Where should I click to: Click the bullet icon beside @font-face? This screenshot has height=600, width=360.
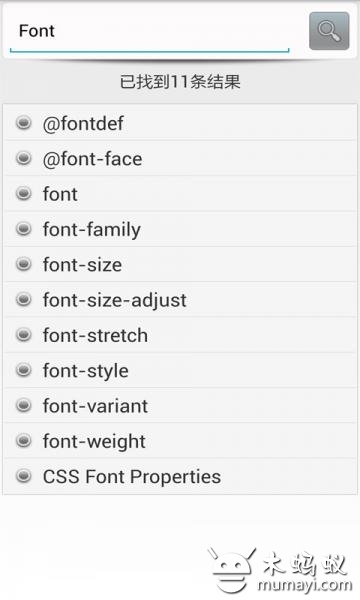(x=24, y=158)
